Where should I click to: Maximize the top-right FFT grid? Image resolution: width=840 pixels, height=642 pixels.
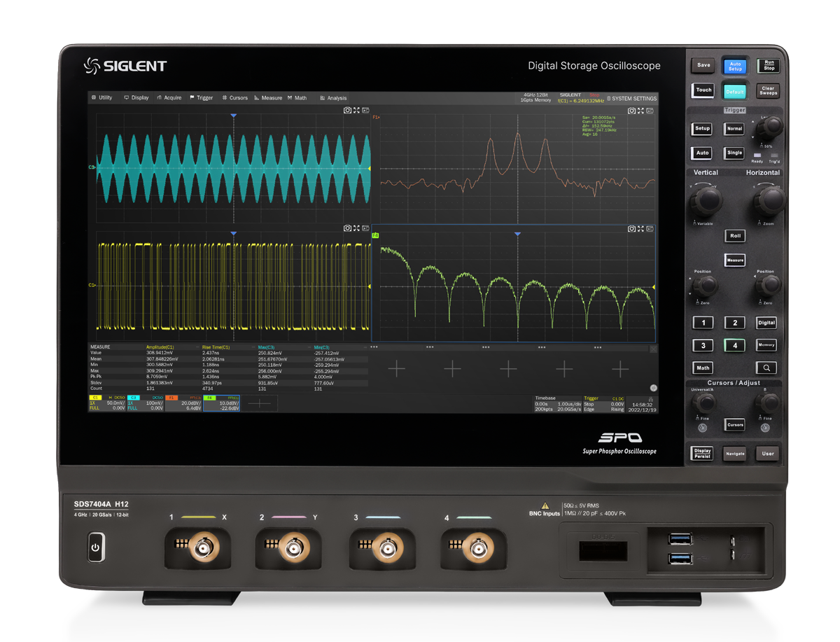[640, 110]
